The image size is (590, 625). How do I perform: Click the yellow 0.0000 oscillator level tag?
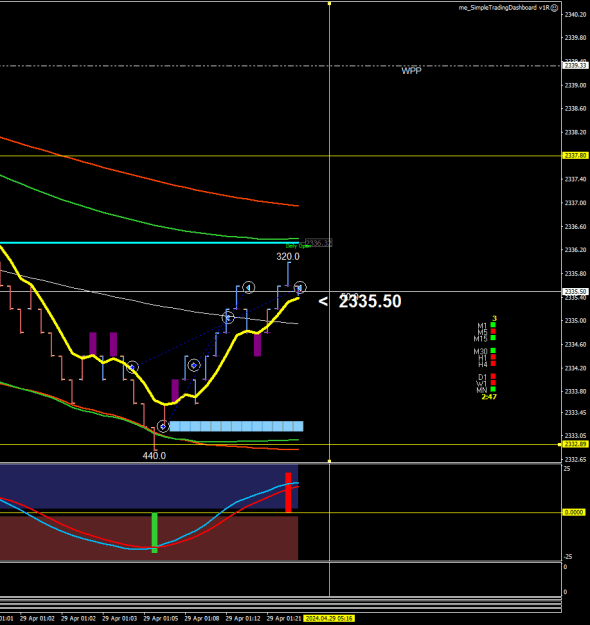pos(574,513)
